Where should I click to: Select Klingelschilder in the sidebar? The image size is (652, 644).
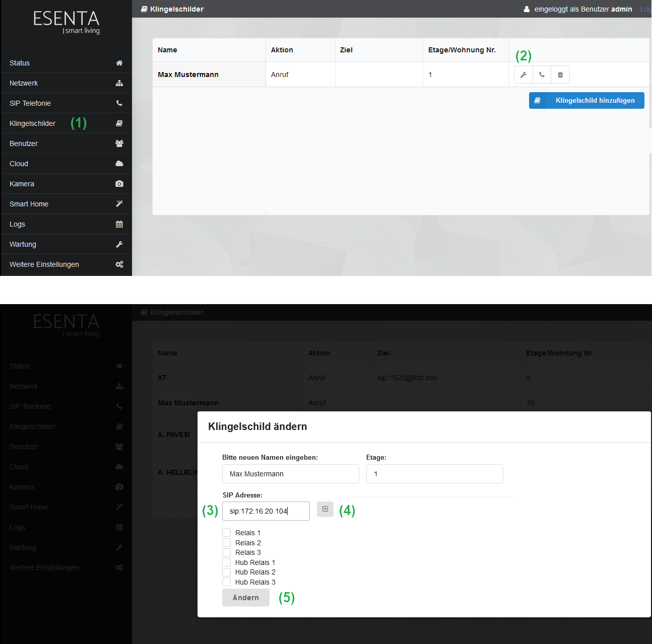click(x=67, y=123)
